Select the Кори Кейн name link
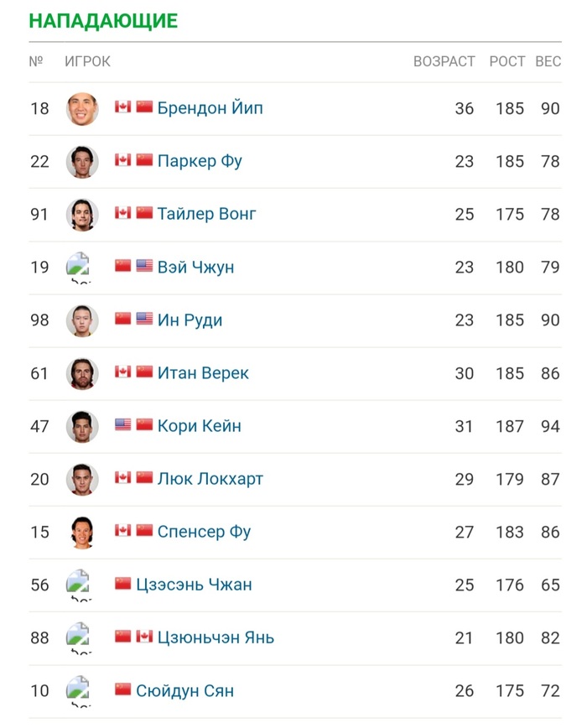 pyautogui.click(x=199, y=426)
